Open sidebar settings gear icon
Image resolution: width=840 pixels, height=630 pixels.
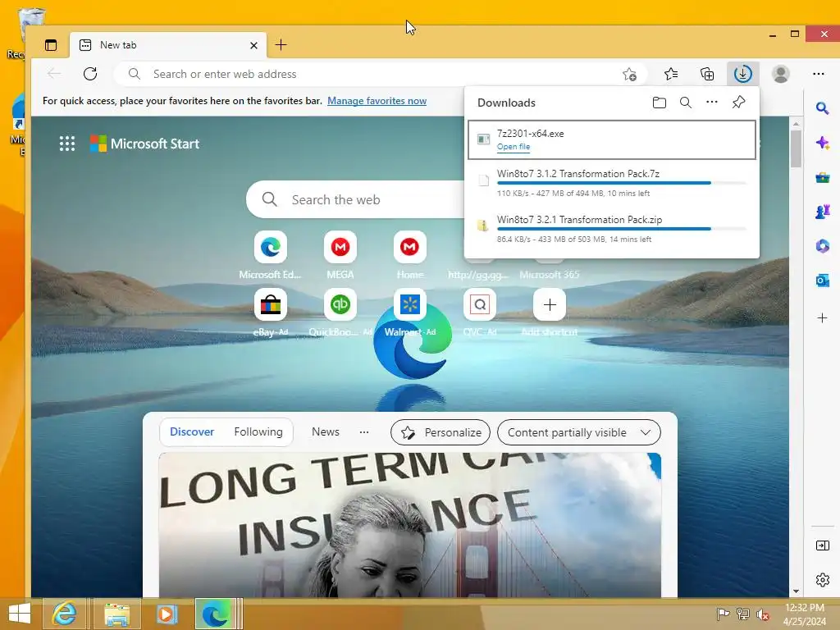pos(822,580)
